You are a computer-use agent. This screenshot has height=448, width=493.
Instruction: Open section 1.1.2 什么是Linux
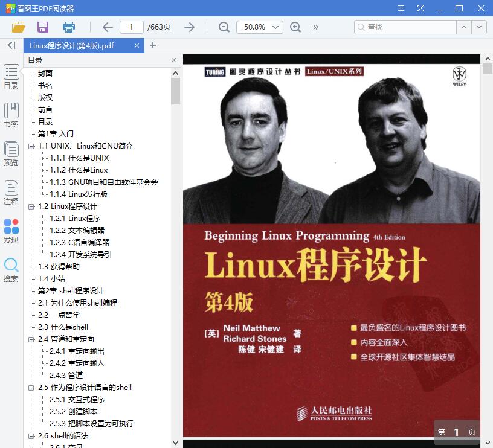(x=79, y=170)
